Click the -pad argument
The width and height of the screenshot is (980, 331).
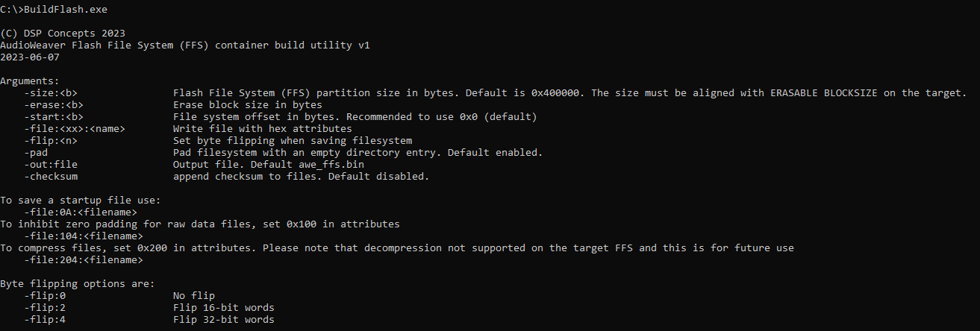pos(36,153)
